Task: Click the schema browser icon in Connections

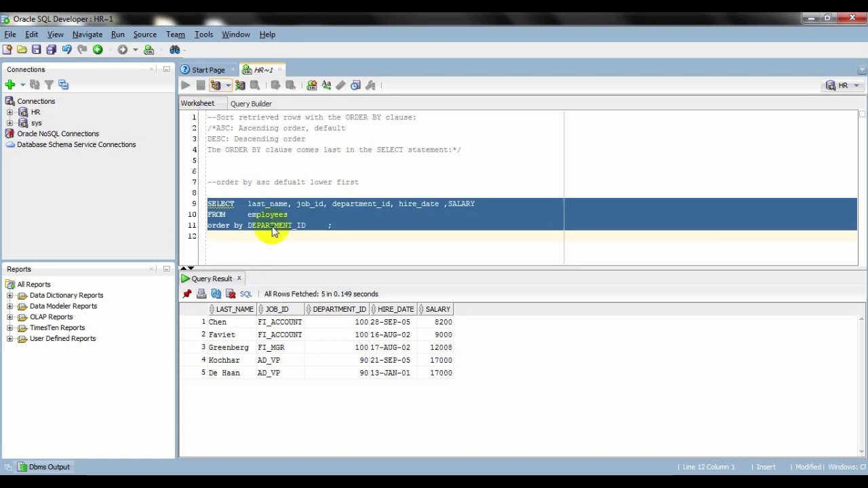Action: coord(64,85)
